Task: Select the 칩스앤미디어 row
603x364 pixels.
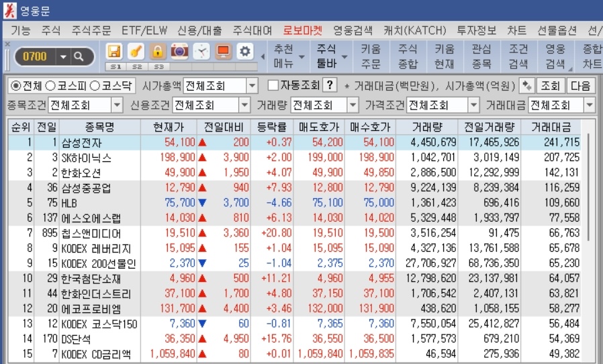Action: point(295,233)
